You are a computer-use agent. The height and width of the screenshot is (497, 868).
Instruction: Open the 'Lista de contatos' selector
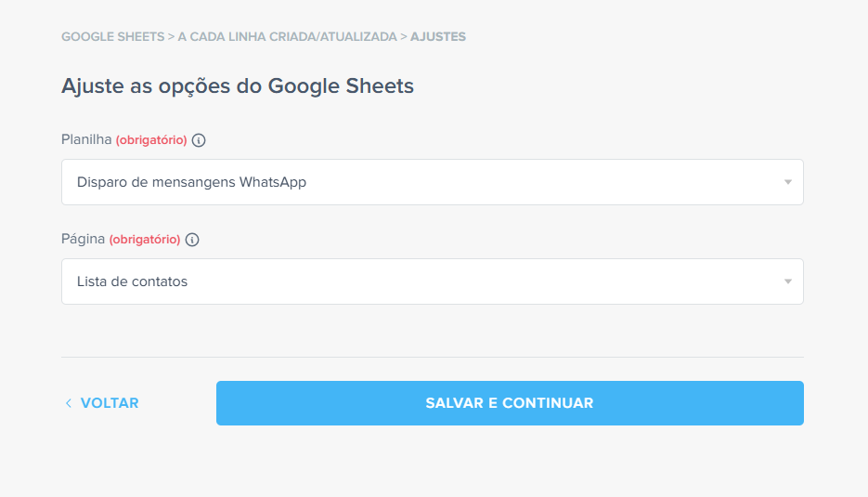(x=432, y=281)
